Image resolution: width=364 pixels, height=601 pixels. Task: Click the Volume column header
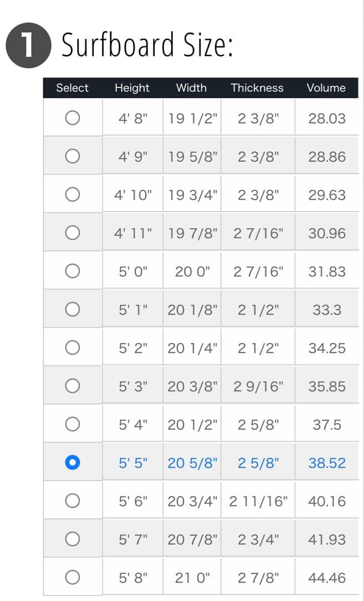click(326, 88)
